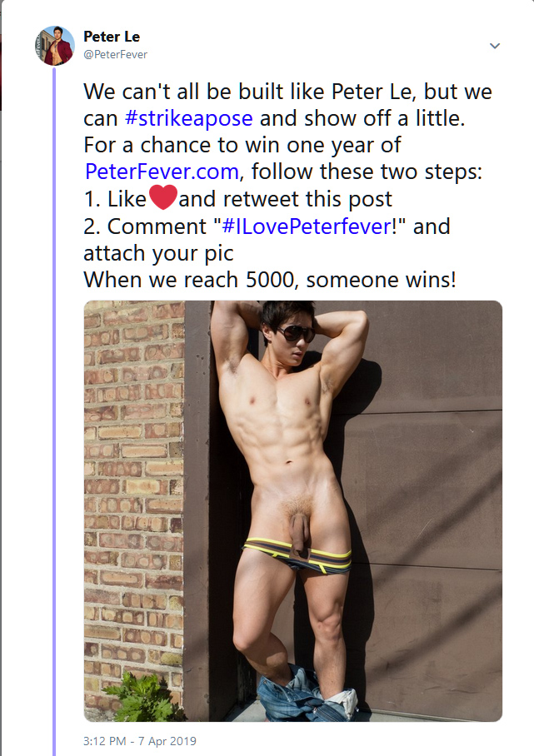Open the Peter Le display name profile
Image resolution: width=534 pixels, height=756 pixels.
point(112,37)
